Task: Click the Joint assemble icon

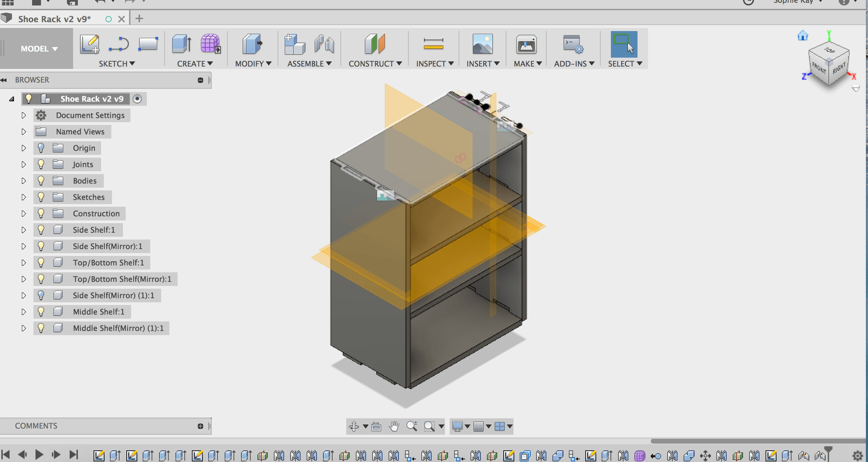Action: 324,44
